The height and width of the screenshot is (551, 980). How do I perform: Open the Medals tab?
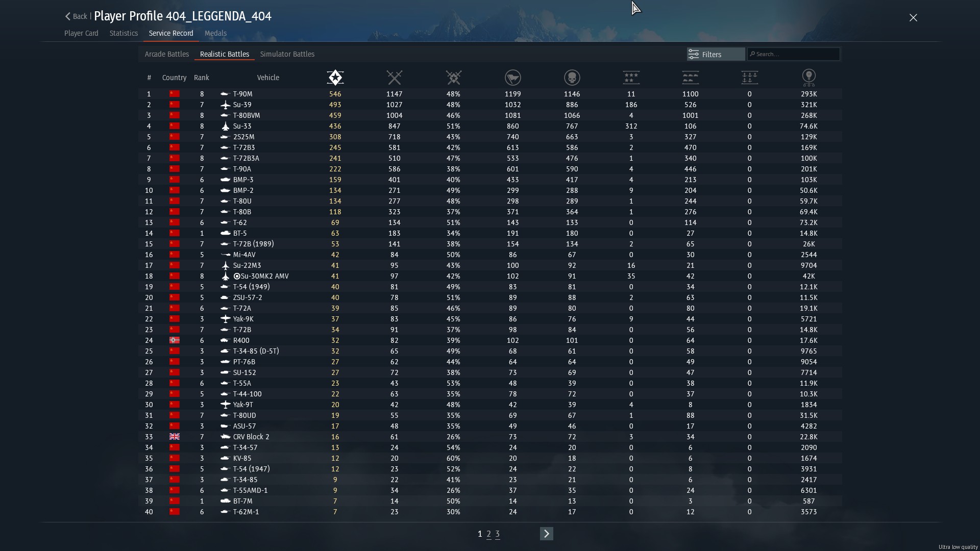click(215, 33)
